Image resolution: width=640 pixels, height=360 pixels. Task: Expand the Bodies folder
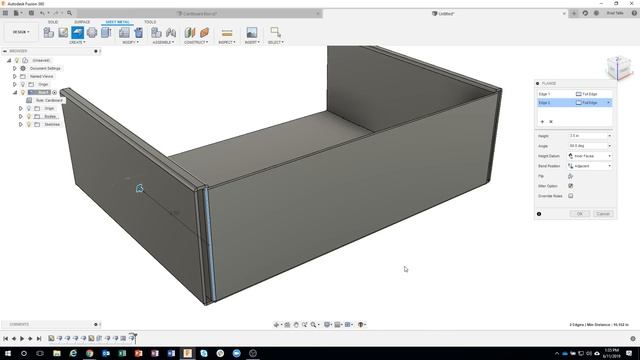[21, 116]
